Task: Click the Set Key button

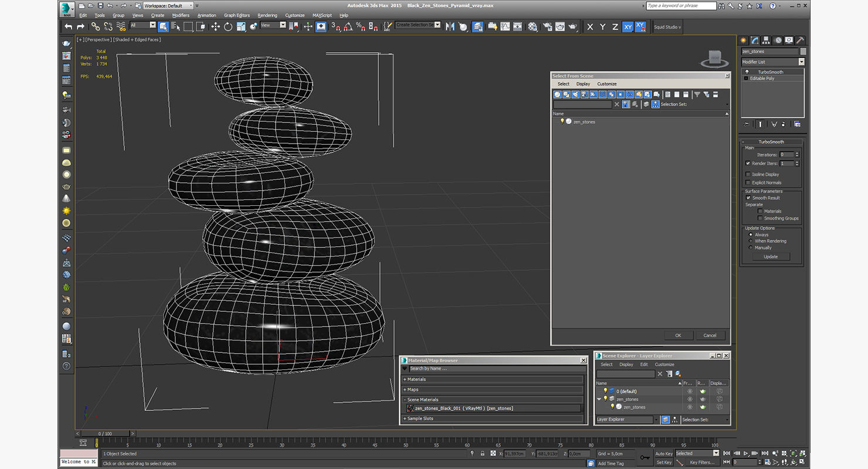Action: click(x=664, y=462)
